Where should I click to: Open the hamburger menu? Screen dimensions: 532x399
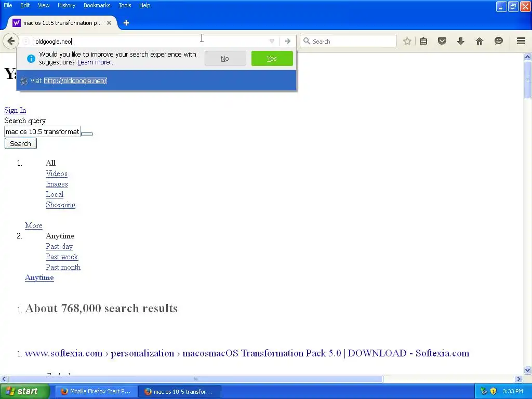pos(521,41)
